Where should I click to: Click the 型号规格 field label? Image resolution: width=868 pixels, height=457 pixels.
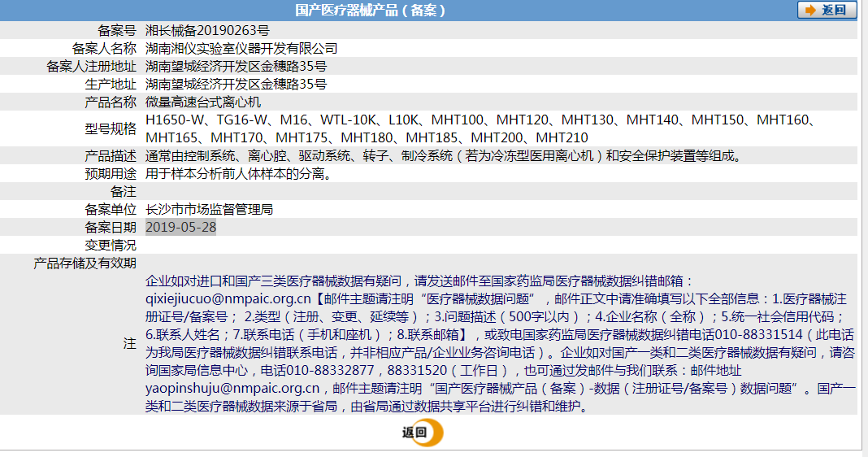point(111,128)
